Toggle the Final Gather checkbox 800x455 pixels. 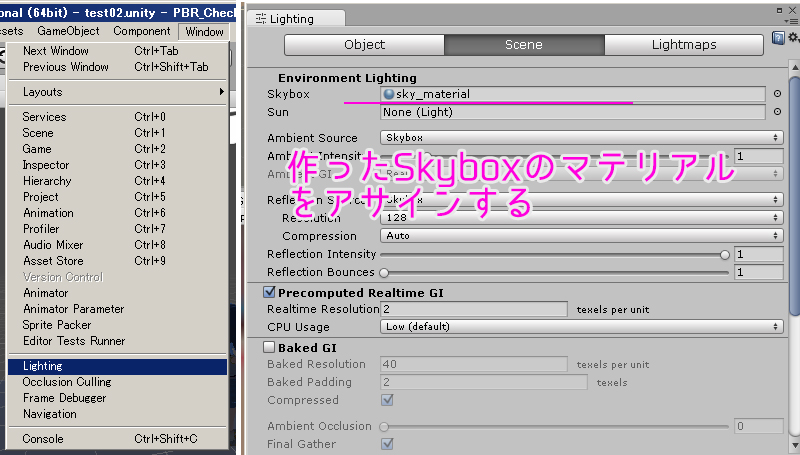pos(387,444)
